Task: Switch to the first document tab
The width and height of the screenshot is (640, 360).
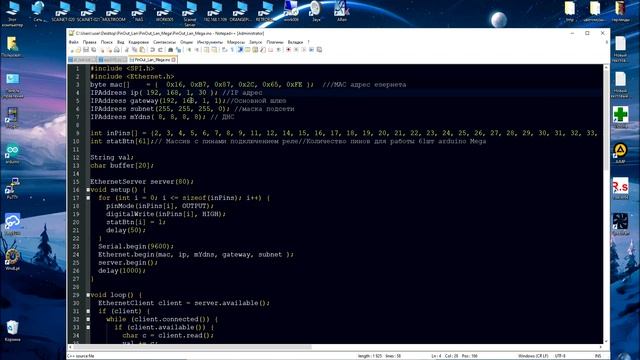Action: (x=82, y=60)
